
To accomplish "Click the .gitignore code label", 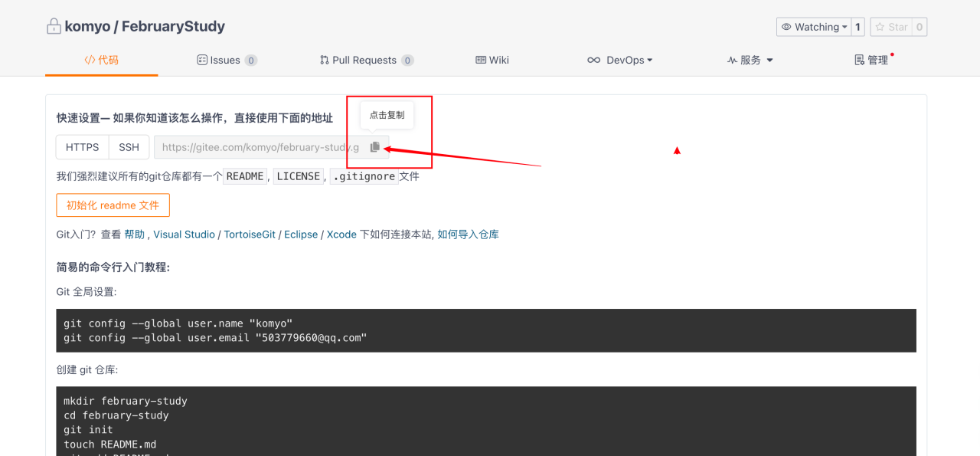I will [364, 176].
